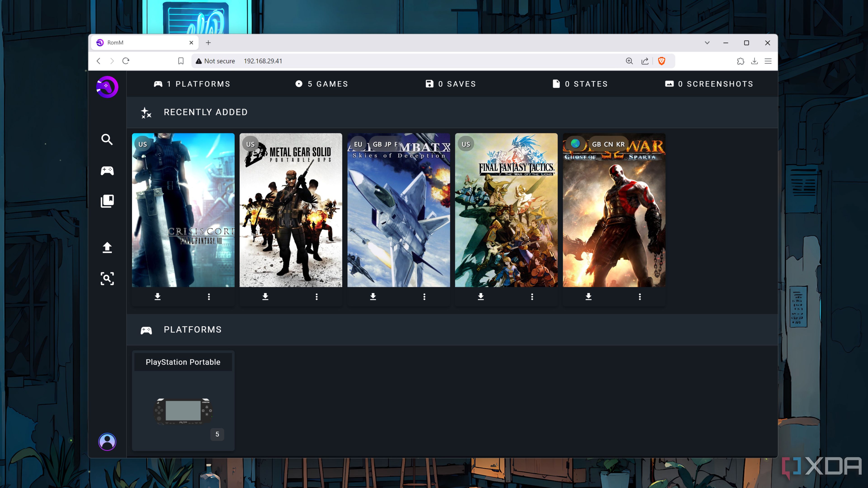The width and height of the screenshot is (868, 488).
Task: Click the upload ROM icon in sidebar
Action: click(107, 247)
